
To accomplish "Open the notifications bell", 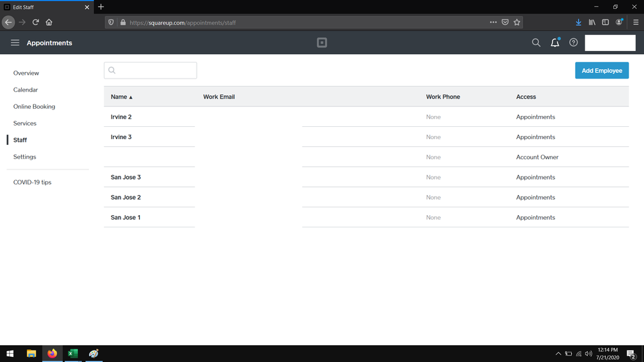I will (554, 43).
